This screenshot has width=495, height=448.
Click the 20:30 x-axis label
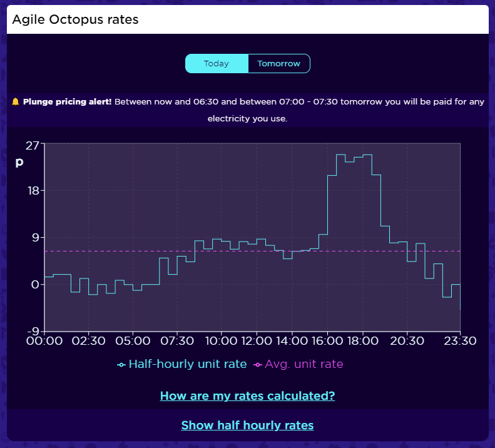[407, 341]
